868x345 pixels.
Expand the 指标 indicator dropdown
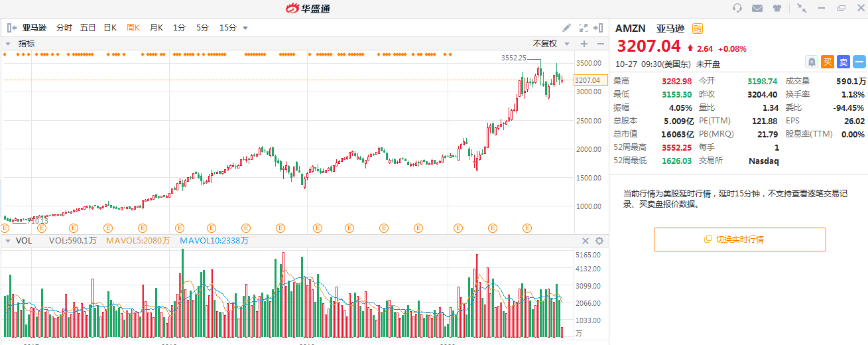(x=9, y=44)
